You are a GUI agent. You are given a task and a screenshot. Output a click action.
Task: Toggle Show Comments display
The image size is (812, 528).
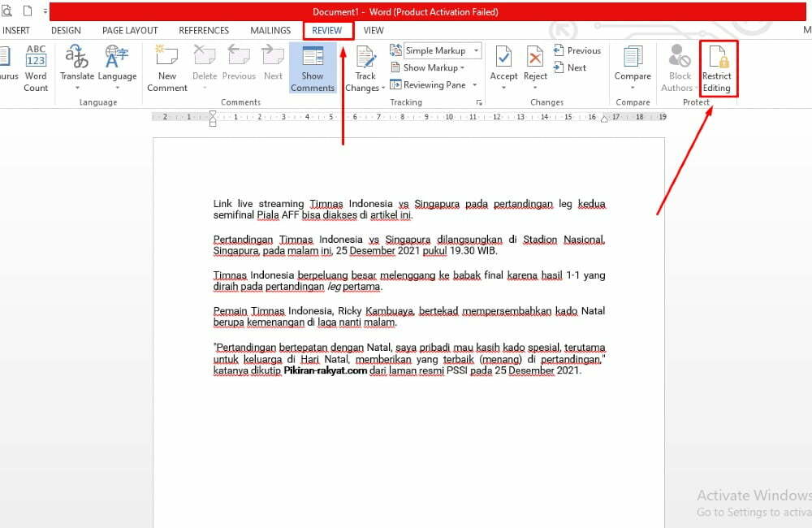313,69
